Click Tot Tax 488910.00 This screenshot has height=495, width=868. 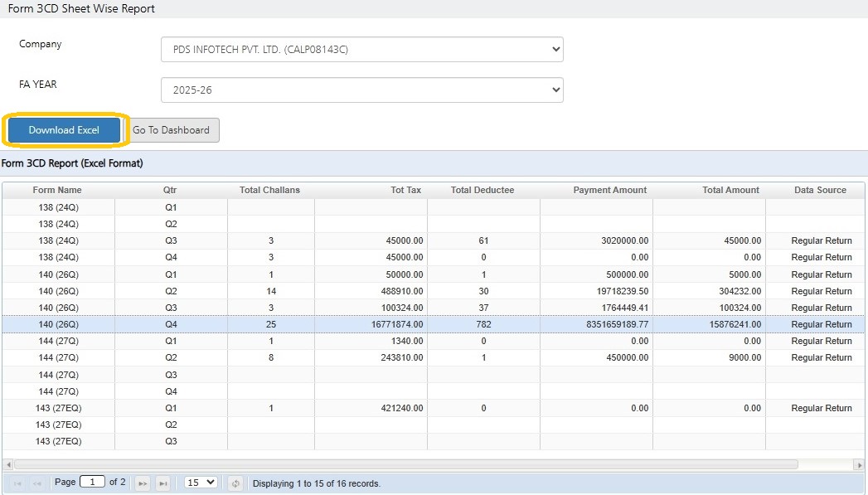tap(402, 291)
